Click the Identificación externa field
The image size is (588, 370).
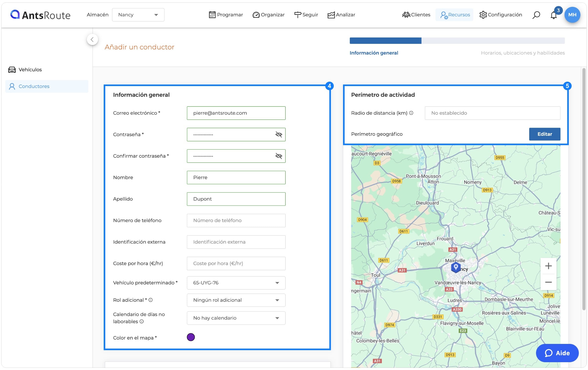click(236, 242)
